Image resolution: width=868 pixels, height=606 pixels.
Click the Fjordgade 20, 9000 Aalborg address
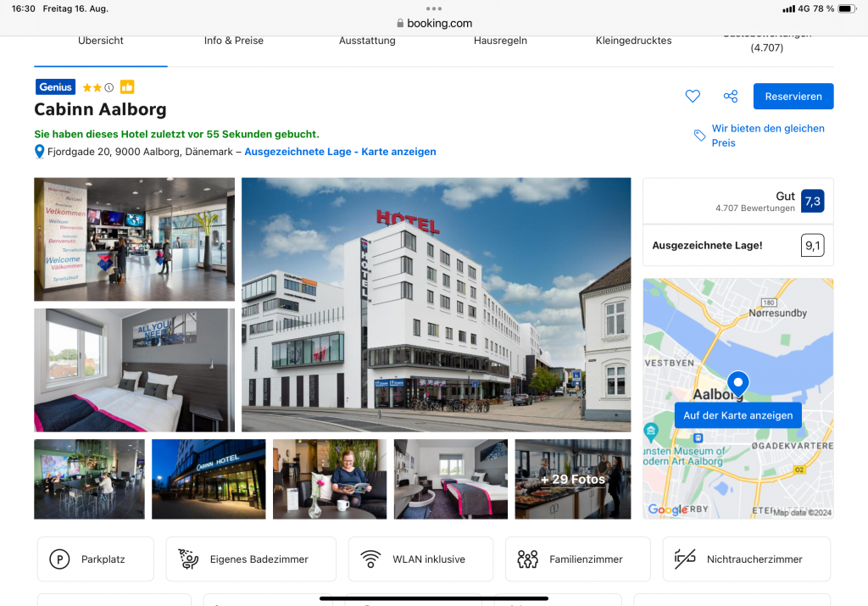point(140,152)
